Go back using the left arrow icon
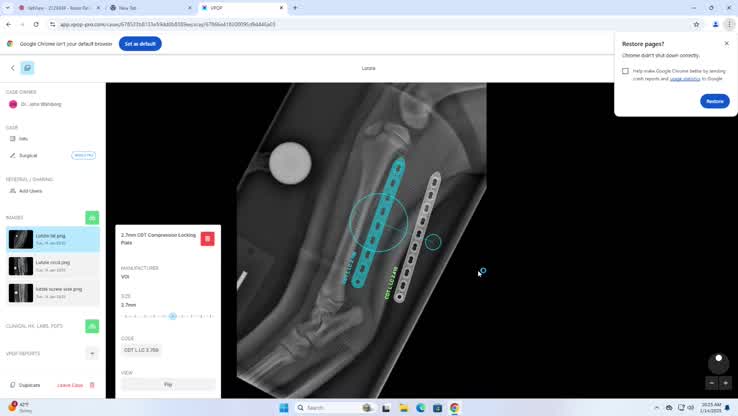Image resolution: width=738 pixels, height=416 pixels. pos(13,68)
